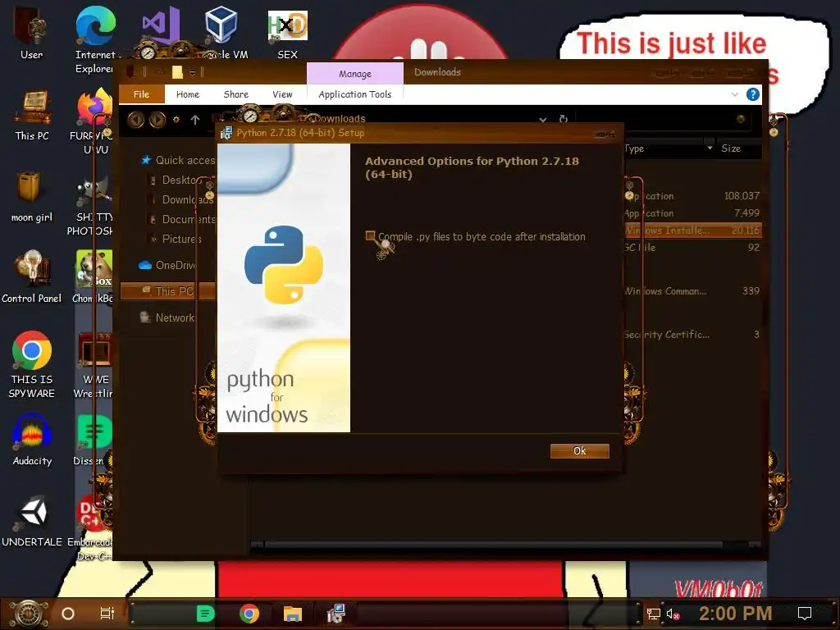Go up one folder level arrow
Screen dimensions: 840x630
[x=195, y=120]
